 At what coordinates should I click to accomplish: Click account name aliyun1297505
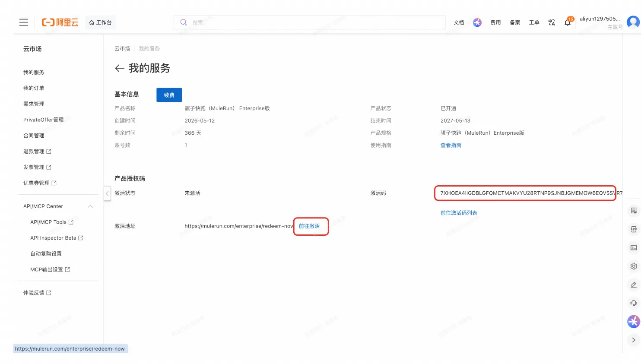[600, 19]
